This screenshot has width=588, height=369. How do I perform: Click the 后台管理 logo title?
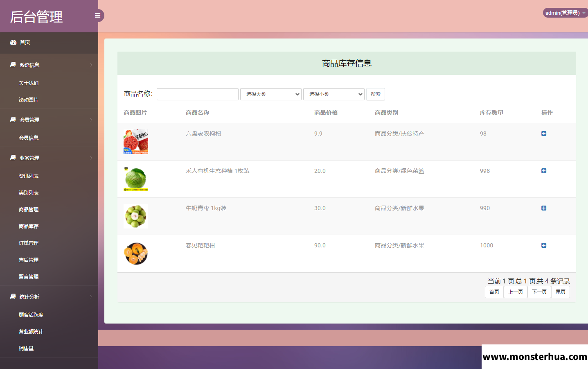pos(36,17)
